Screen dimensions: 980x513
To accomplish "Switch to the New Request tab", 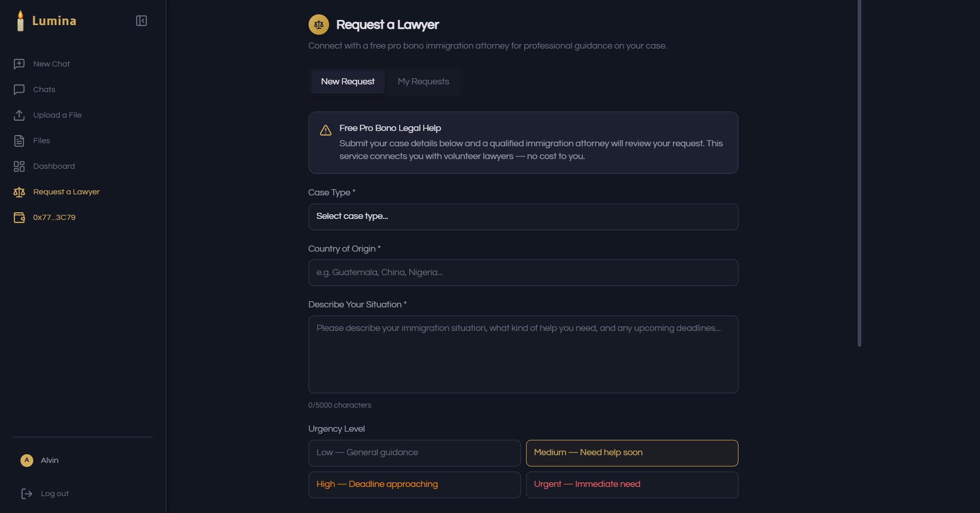I will tap(347, 82).
